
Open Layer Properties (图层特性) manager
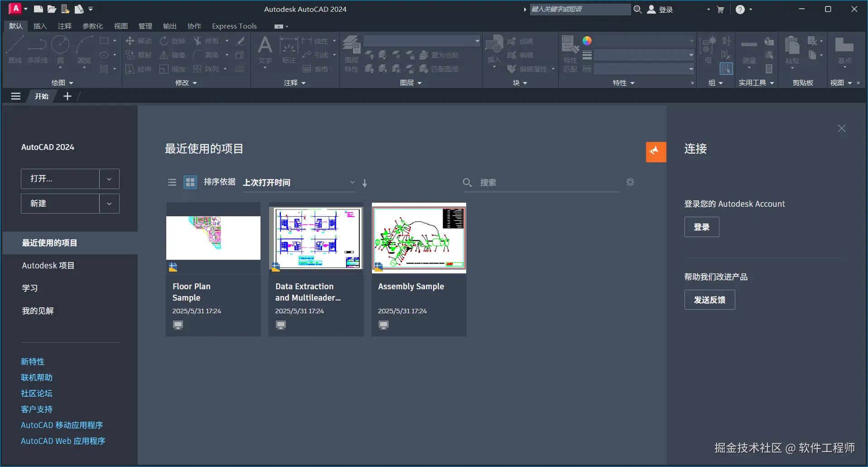coord(352,54)
